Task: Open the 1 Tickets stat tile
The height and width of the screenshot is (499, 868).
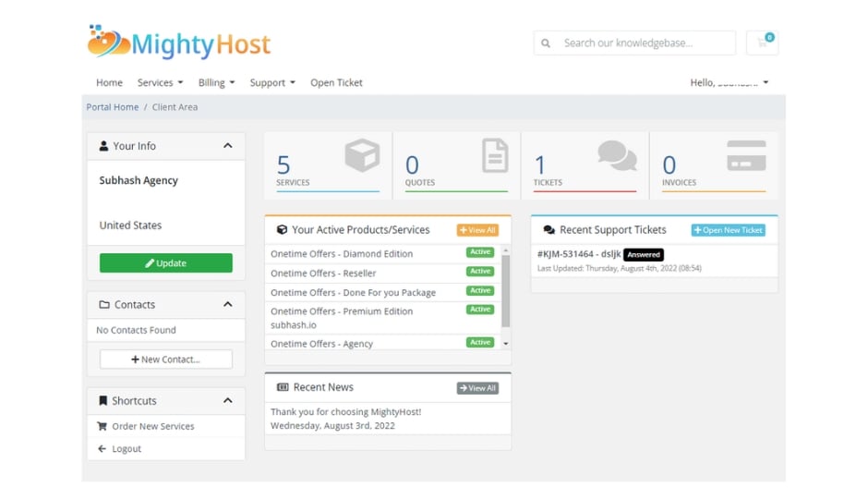Action: click(585, 165)
